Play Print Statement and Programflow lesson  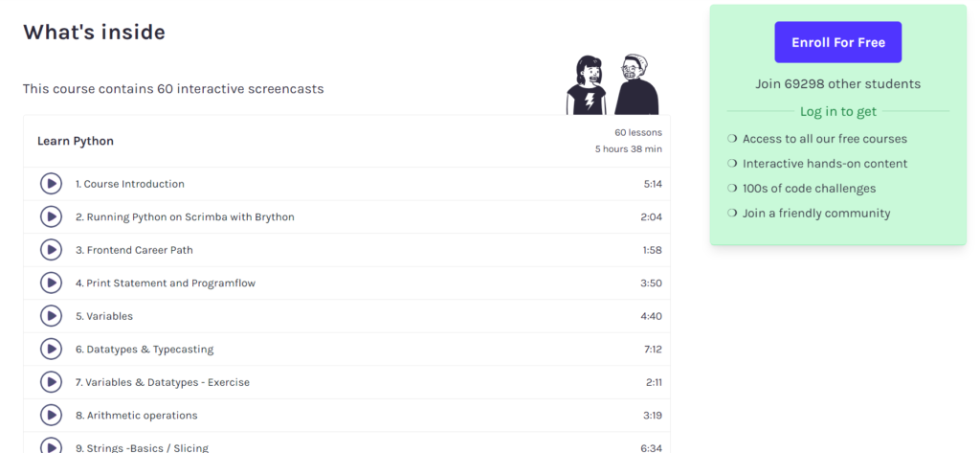click(52, 283)
